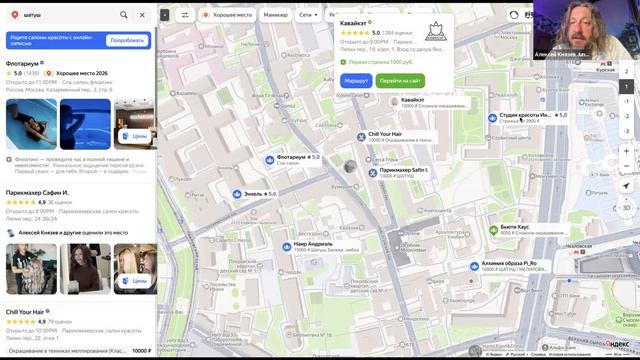Zoom in with the plus button
The height and width of the screenshot is (360, 640).
(627, 151)
